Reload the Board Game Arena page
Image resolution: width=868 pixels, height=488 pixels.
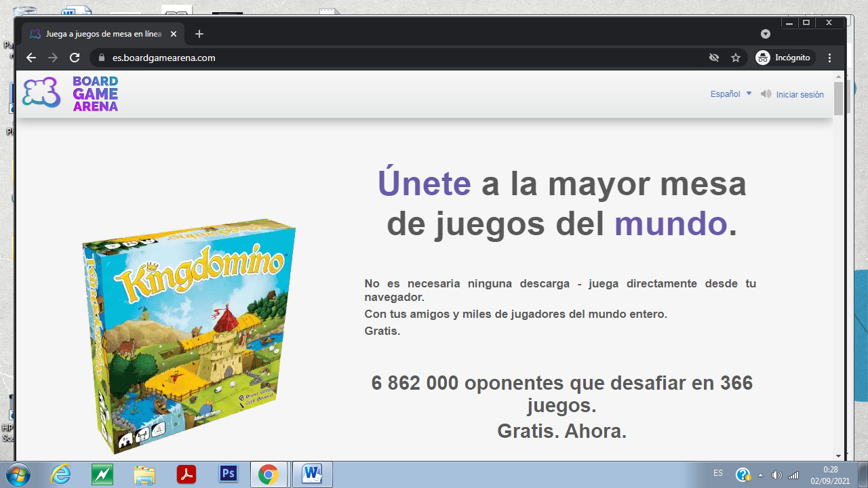pos(75,58)
